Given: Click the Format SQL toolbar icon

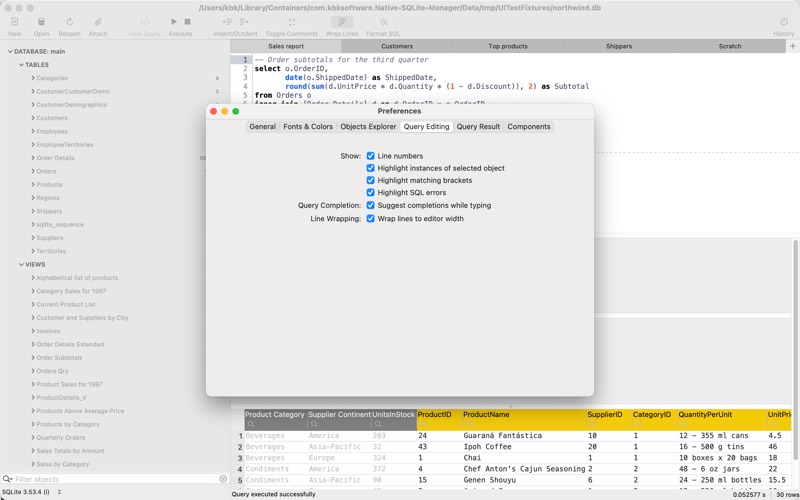Looking at the screenshot, I should 383,22.
